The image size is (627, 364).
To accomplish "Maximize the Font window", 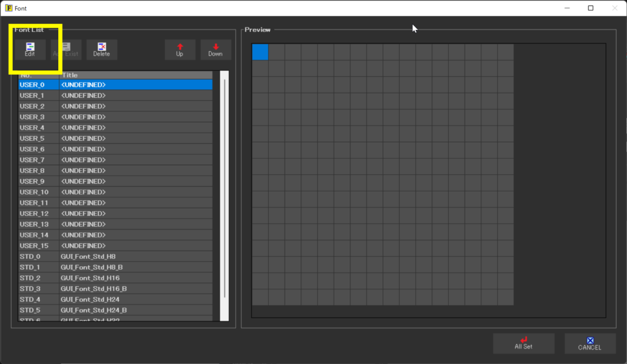I will [590, 9].
